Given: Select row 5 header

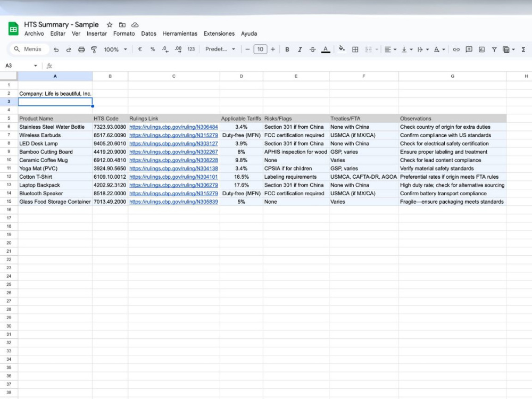Looking at the screenshot, I should (9, 119).
